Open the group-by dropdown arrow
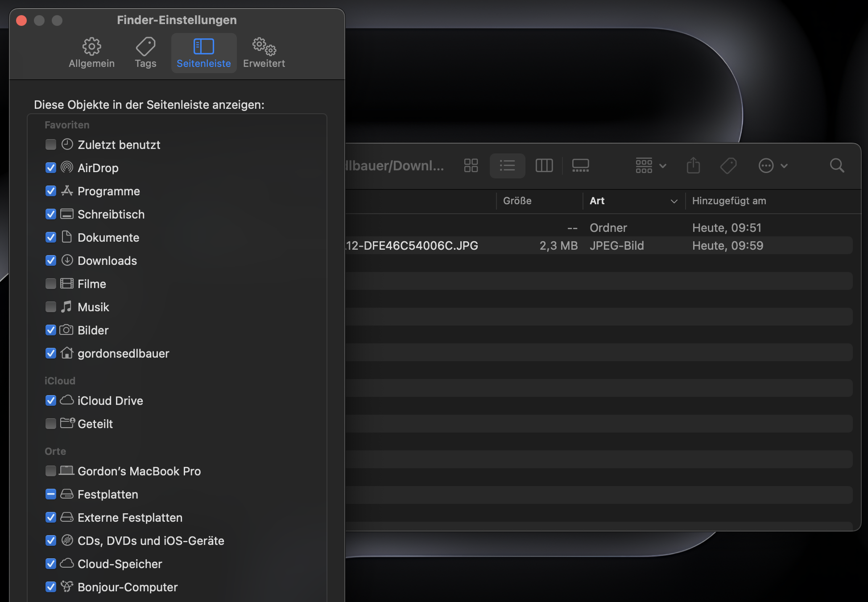 click(662, 165)
